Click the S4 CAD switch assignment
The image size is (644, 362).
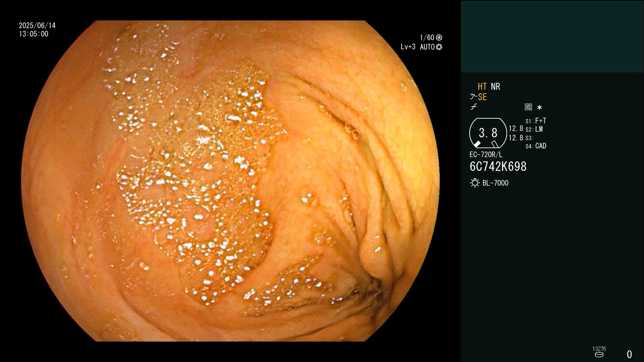(x=536, y=146)
